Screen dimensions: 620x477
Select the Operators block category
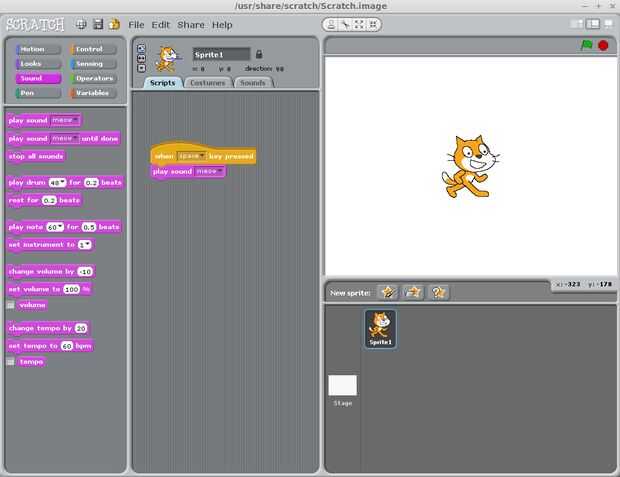tap(94, 78)
